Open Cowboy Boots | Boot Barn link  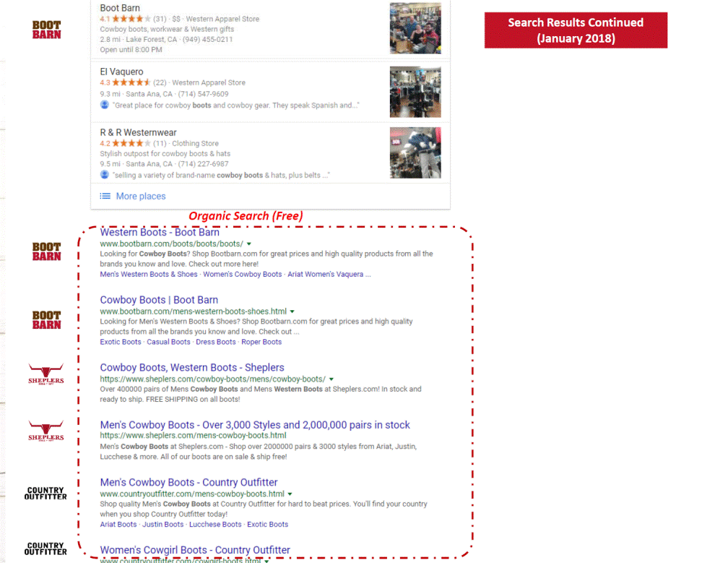159,300
